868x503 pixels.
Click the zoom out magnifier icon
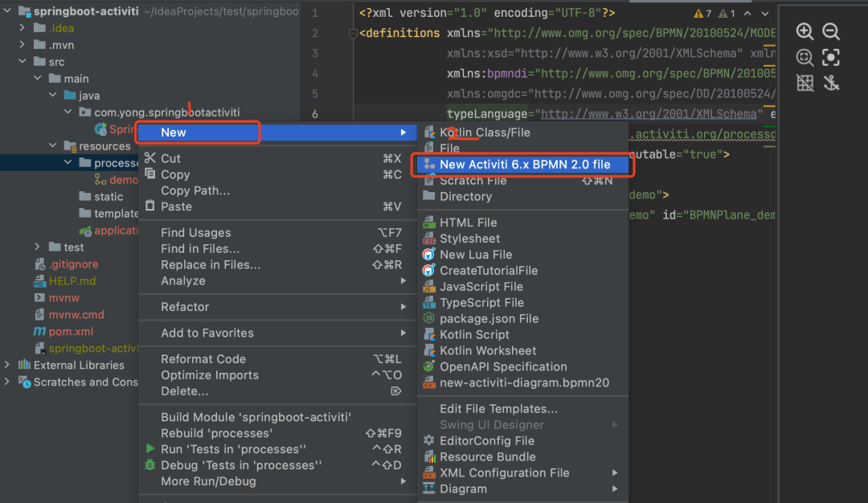831,31
